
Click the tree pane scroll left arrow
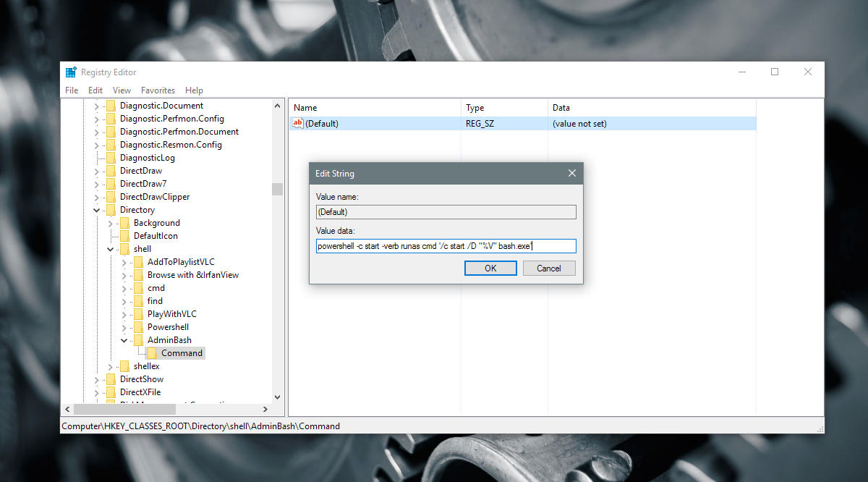pos(66,409)
